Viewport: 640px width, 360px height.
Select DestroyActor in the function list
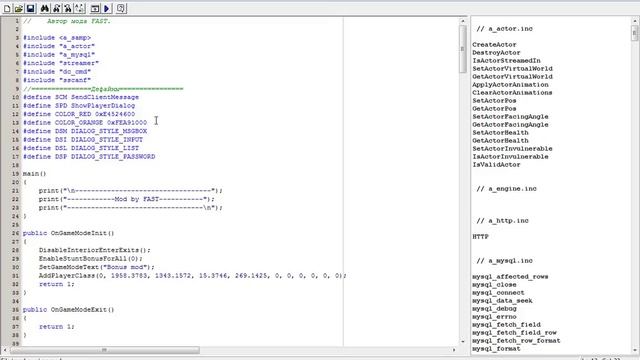(x=496, y=53)
